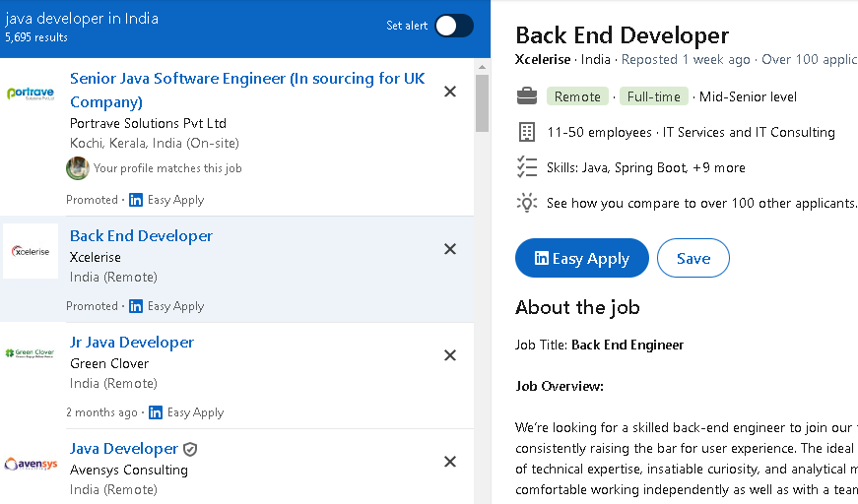The image size is (858, 504).
Task: Open Senior Java Software Engineer job title
Action: point(247,91)
